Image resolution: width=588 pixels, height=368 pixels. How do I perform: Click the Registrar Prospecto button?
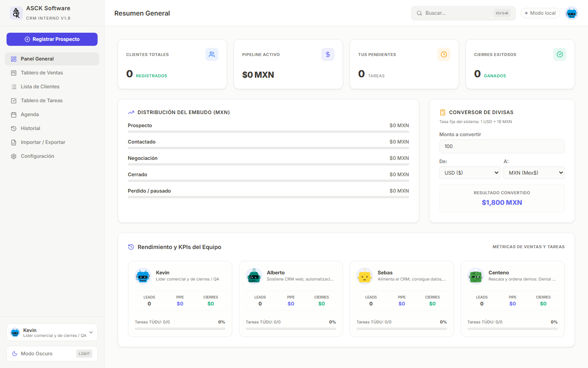(52, 39)
